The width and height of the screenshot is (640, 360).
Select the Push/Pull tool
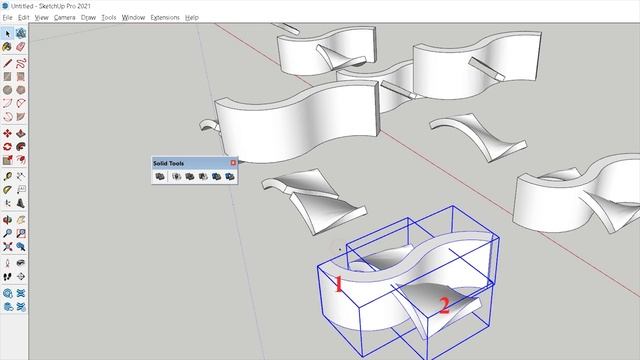point(21,133)
